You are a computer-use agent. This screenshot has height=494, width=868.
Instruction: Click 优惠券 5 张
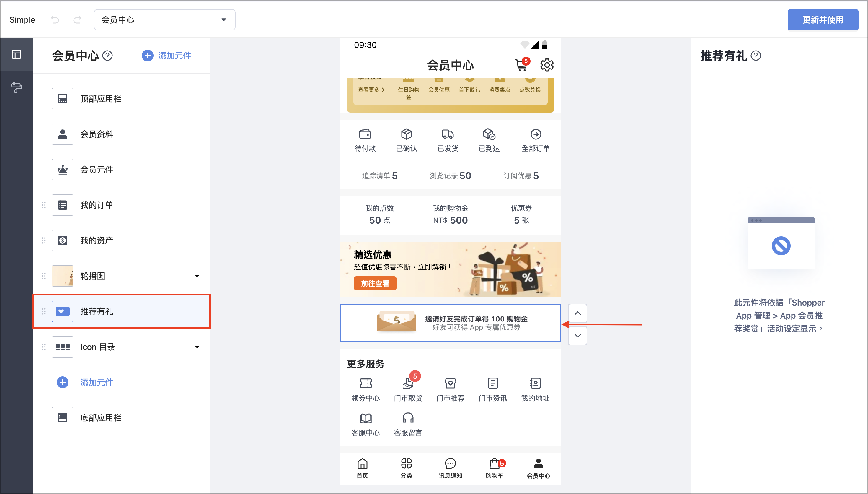(x=521, y=214)
